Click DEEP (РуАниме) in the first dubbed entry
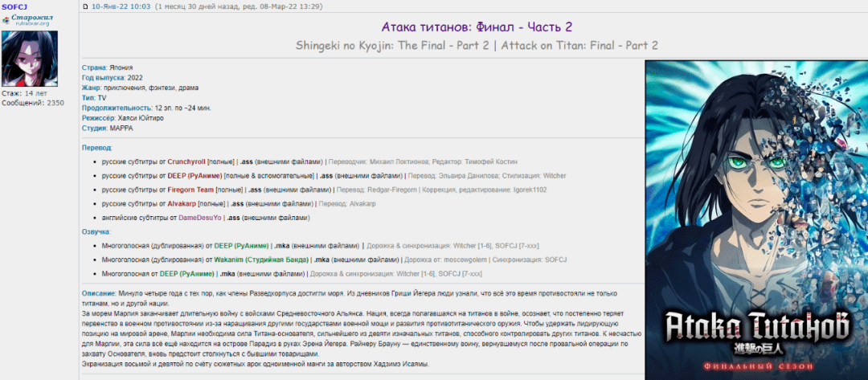The height and width of the screenshot is (380, 868). click(x=241, y=246)
